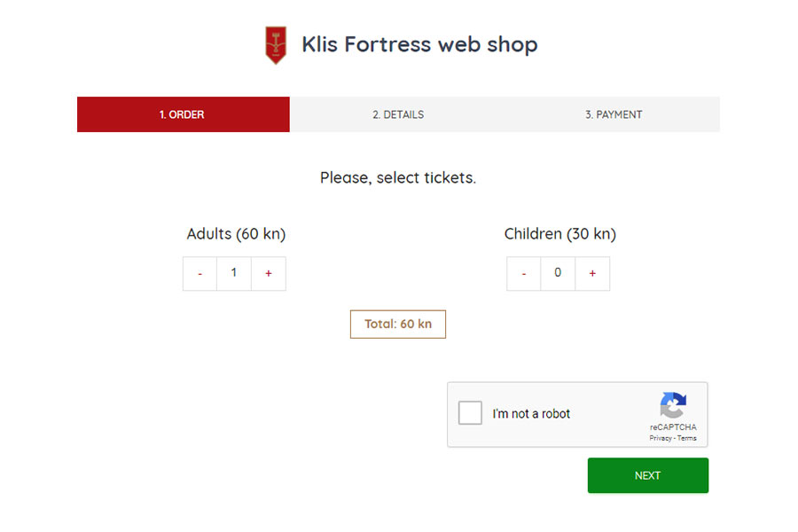Remove a child ticket with minus

click(524, 274)
